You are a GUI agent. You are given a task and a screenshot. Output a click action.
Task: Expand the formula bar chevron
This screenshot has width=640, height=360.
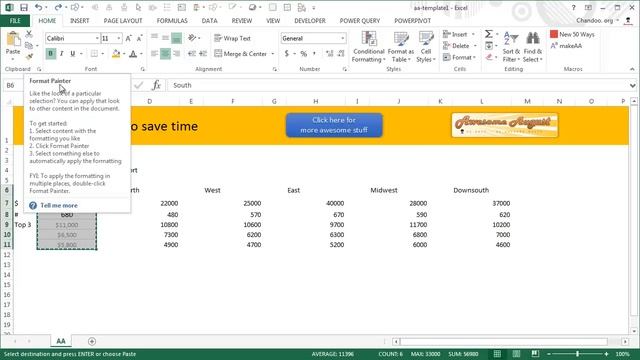coord(632,85)
